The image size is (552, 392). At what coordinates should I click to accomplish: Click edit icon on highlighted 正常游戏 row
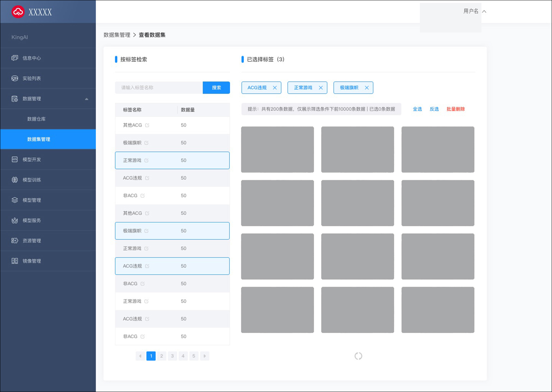coord(147,160)
